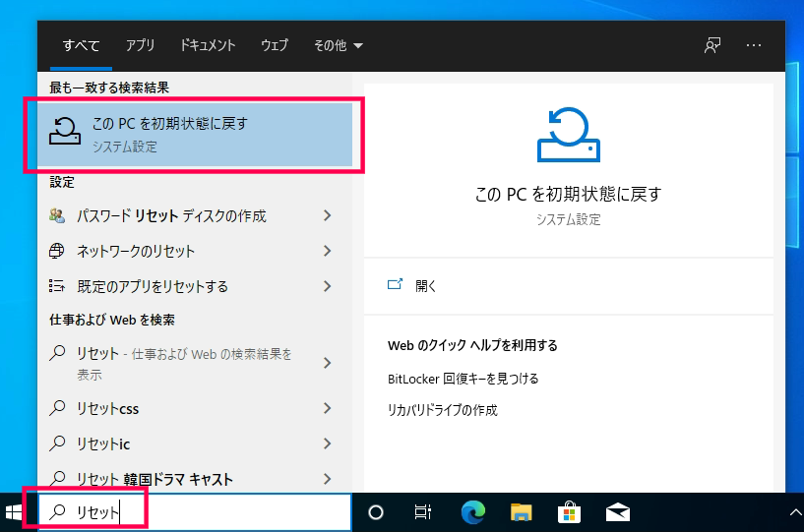Switch to the アプリ tab
Screen dimensions: 804x532
coord(140,45)
